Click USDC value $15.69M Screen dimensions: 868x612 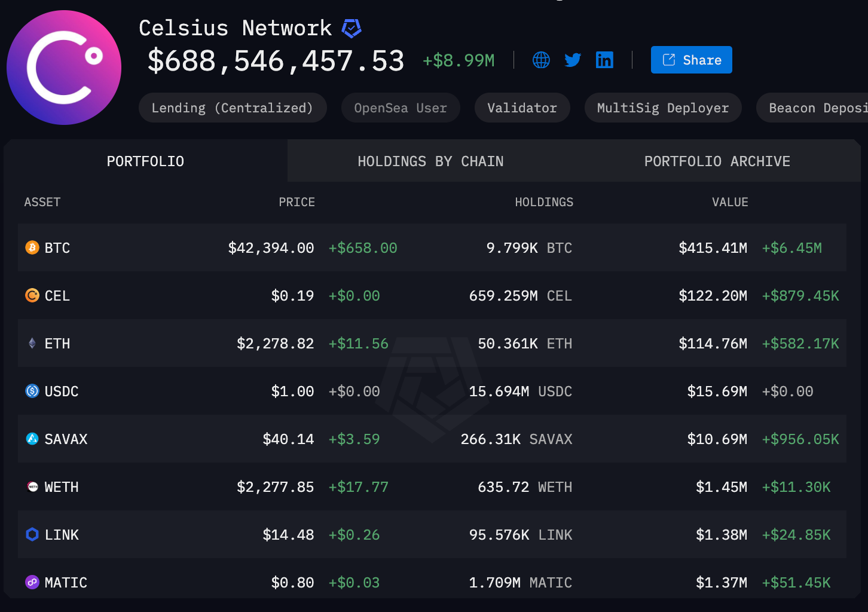click(x=717, y=391)
